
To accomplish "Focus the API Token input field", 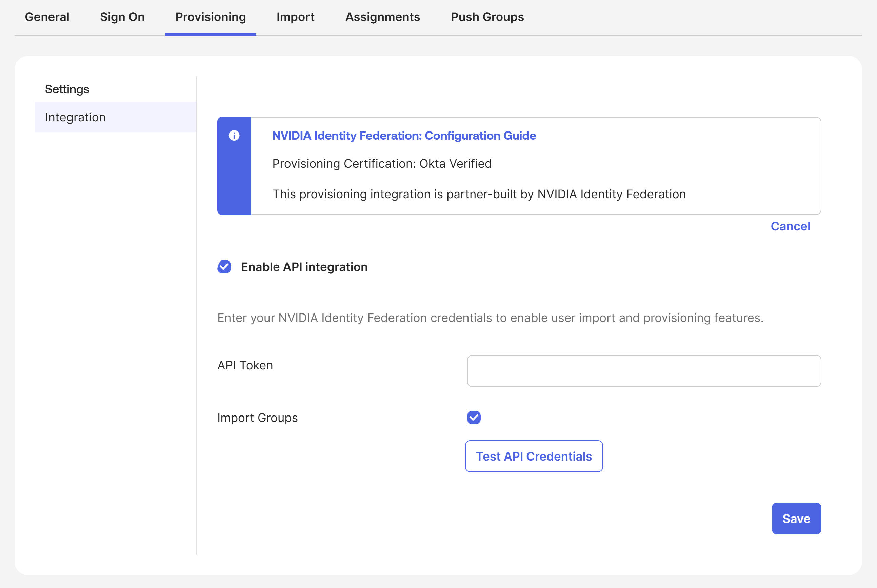I will pos(644,371).
